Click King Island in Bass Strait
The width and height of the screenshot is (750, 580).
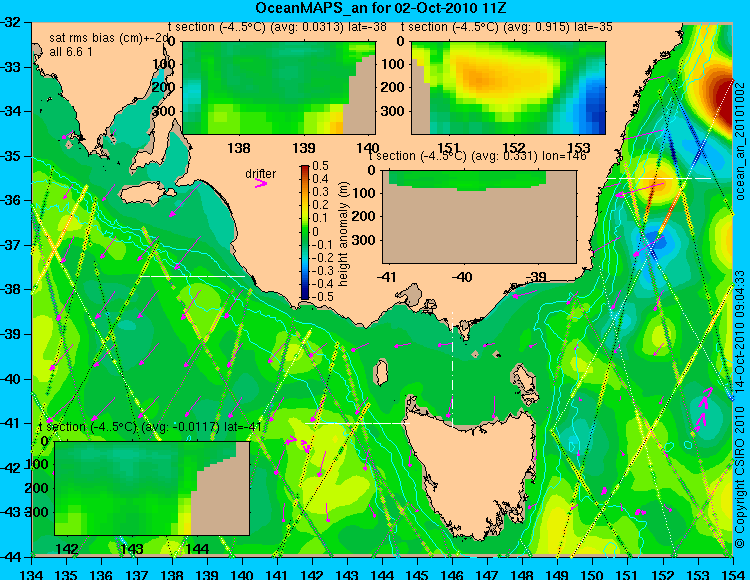pos(381,372)
